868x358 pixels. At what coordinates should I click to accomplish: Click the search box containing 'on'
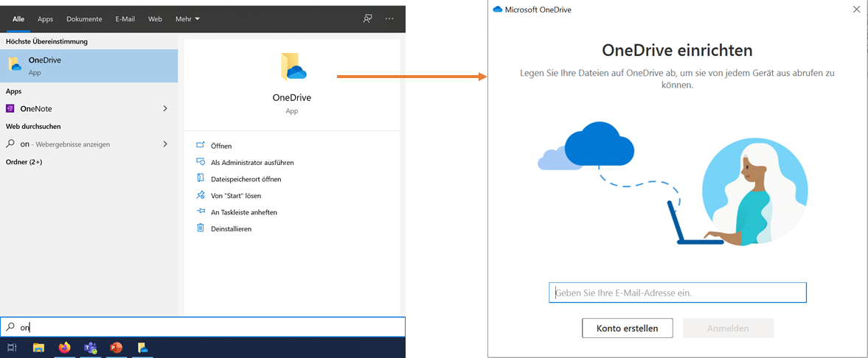click(203, 327)
